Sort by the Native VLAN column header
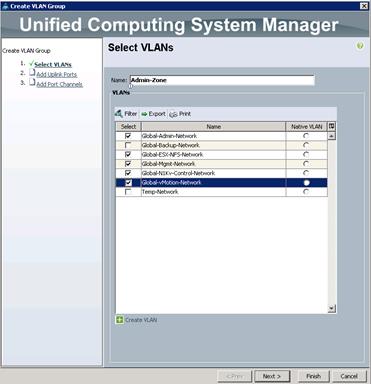Viewport: 371px width, 384px height. (307, 127)
